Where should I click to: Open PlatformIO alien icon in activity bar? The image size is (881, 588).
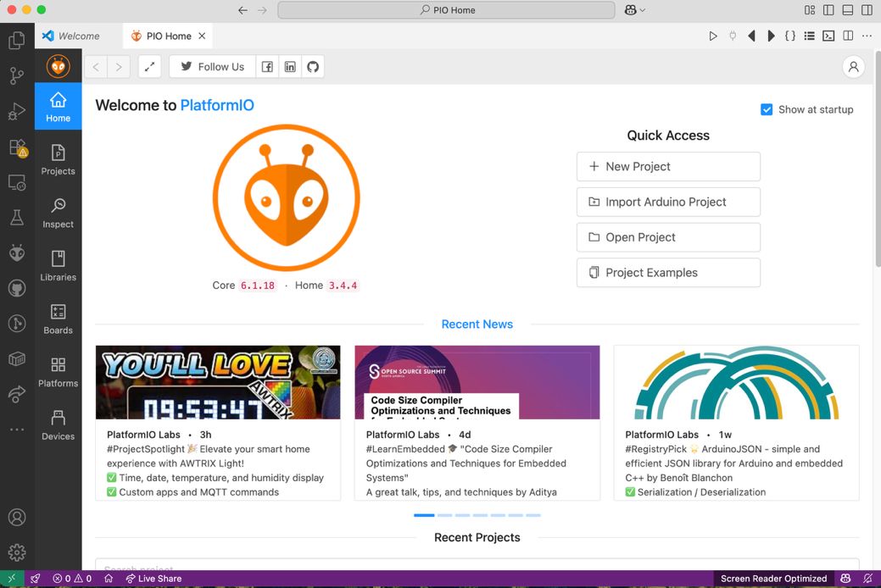tap(17, 252)
